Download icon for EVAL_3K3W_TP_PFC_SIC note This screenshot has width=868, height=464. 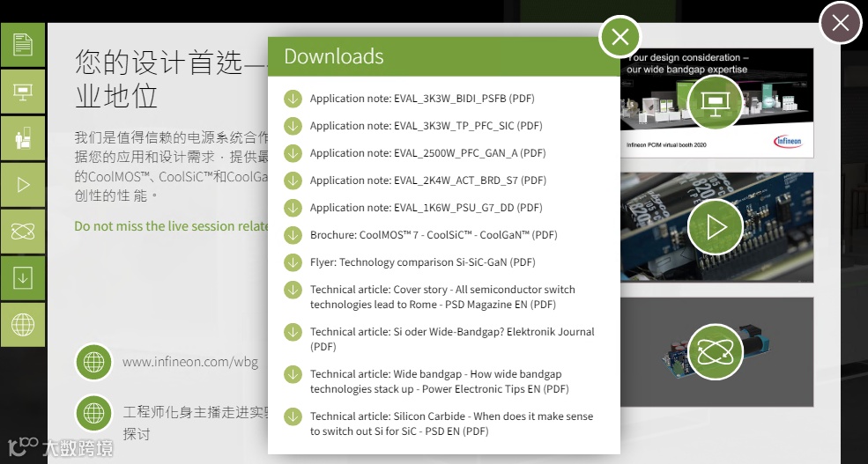coord(293,126)
